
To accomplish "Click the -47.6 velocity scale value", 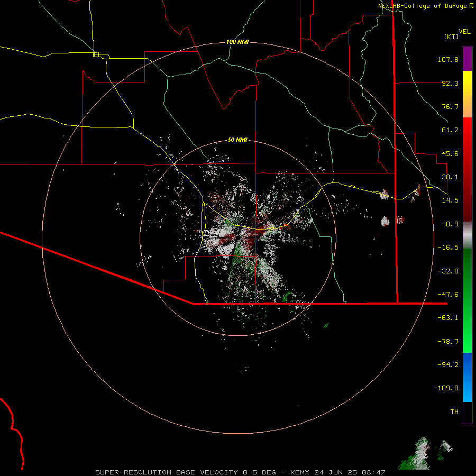I will pos(448,295).
